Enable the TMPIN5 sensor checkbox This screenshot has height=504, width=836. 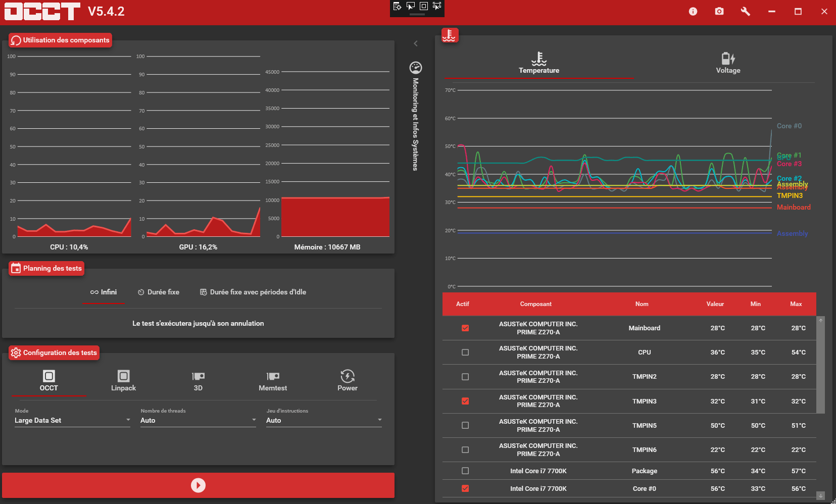(x=465, y=425)
